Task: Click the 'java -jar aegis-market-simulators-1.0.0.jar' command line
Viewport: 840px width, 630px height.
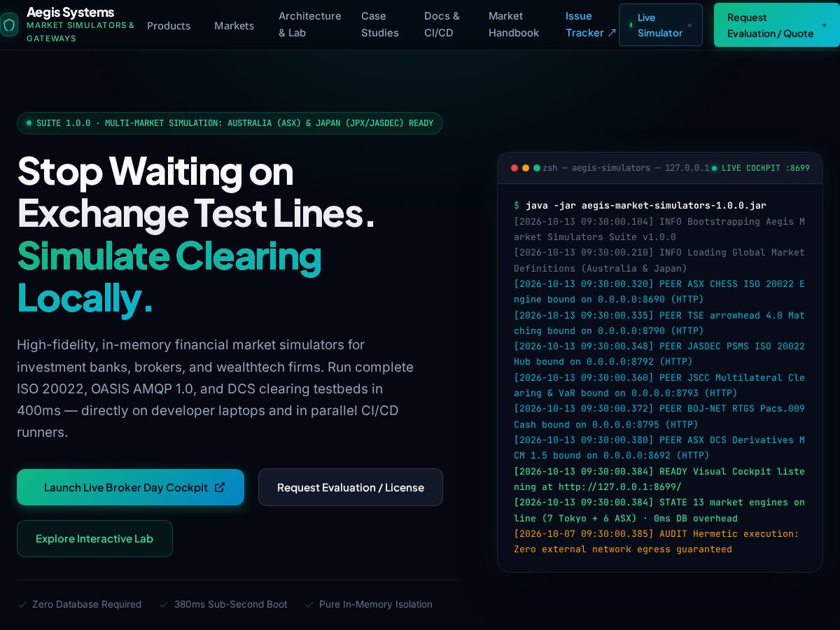Action: (646, 205)
